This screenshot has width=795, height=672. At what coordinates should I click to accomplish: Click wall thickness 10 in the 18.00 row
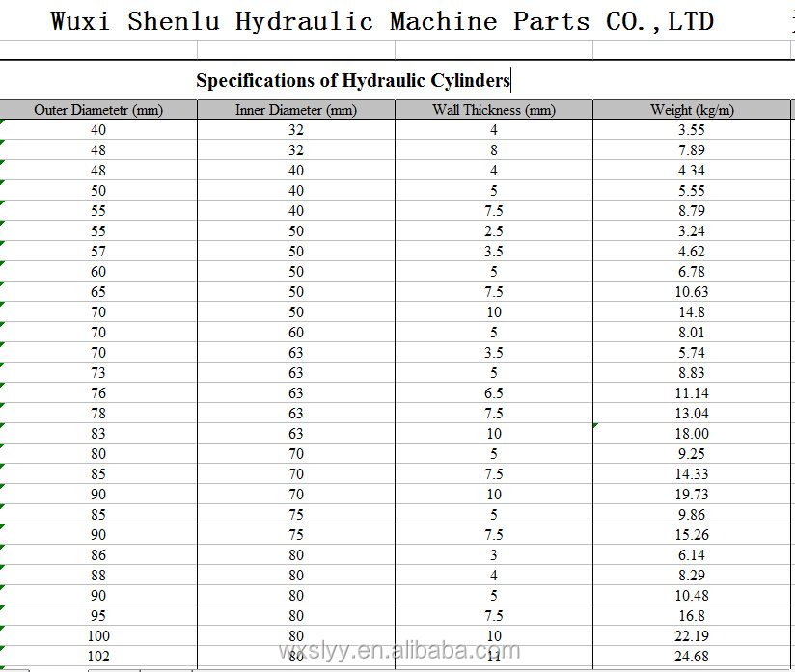point(494,434)
